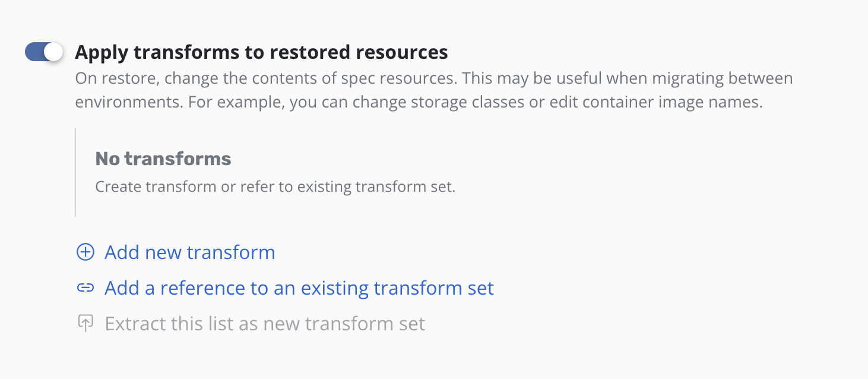Open Add new transform
The width and height of the screenshot is (868, 379).
(x=189, y=252)
